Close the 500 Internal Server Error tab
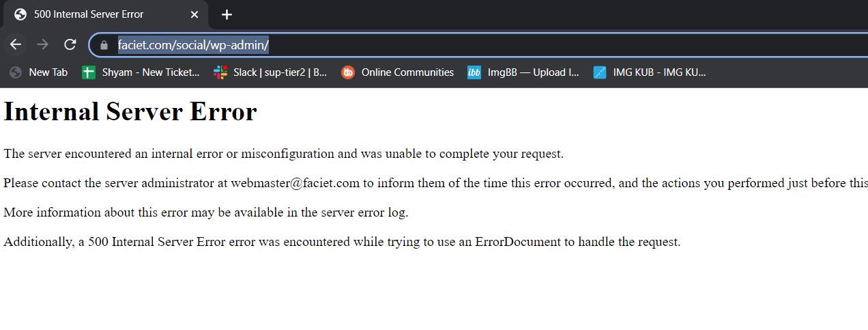Image resolution: width=868 pixels, height=330 pixels. [x=194, y=14]
